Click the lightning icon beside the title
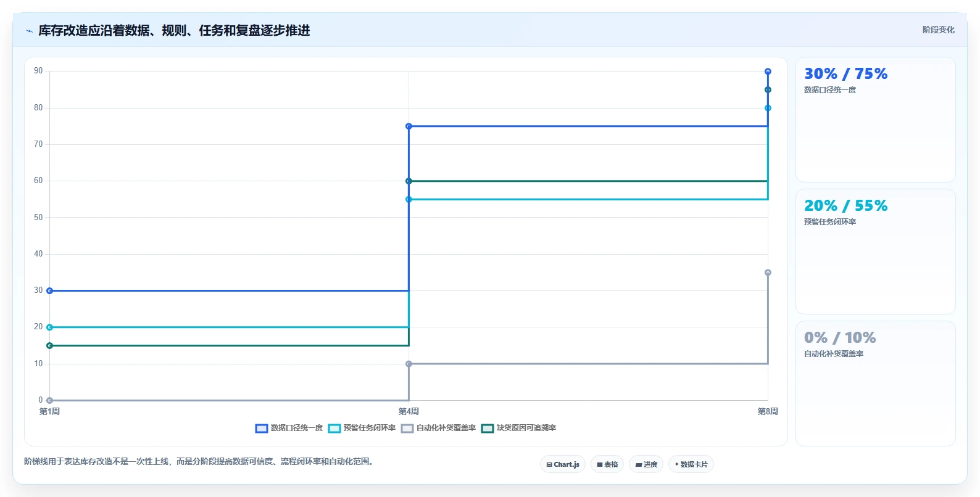Viewport: 980px width, 497px height. 29,31
